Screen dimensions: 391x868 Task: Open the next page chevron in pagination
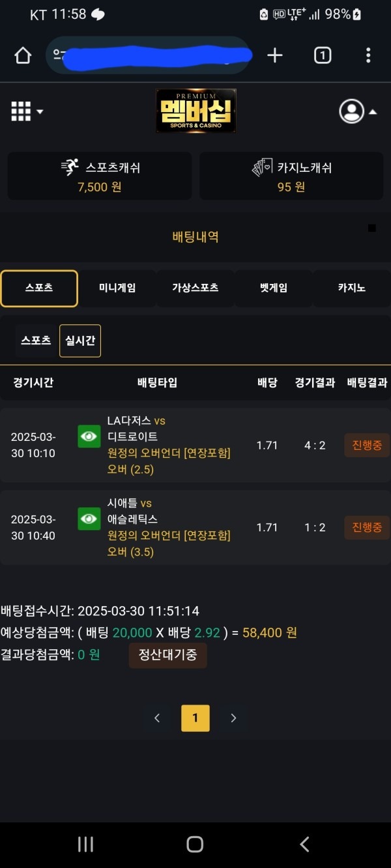tap(233, 718)
